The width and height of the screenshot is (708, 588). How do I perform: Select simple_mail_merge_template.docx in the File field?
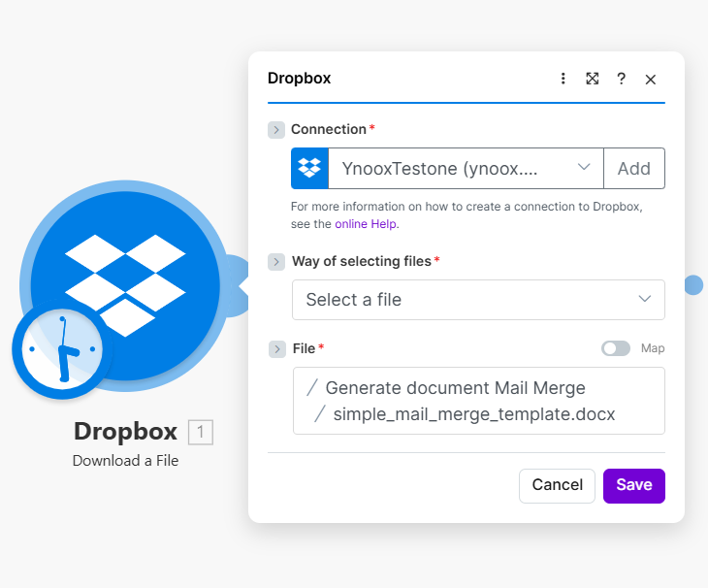(473, 414)
